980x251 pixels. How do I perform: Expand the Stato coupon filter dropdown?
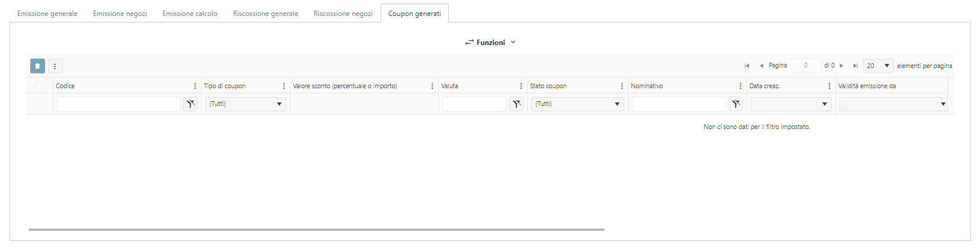617,104
